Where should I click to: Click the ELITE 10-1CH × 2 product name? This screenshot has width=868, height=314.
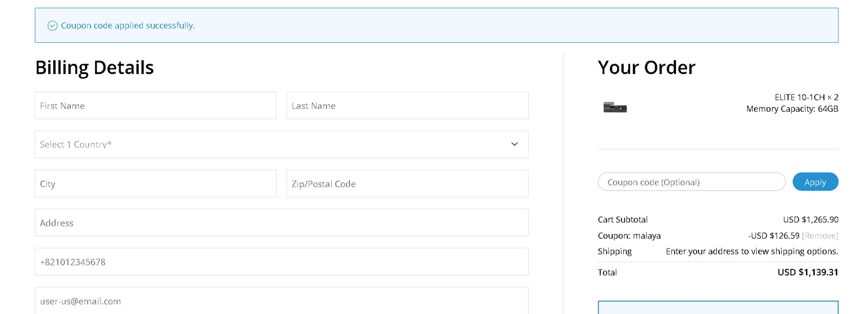[807, 97]
